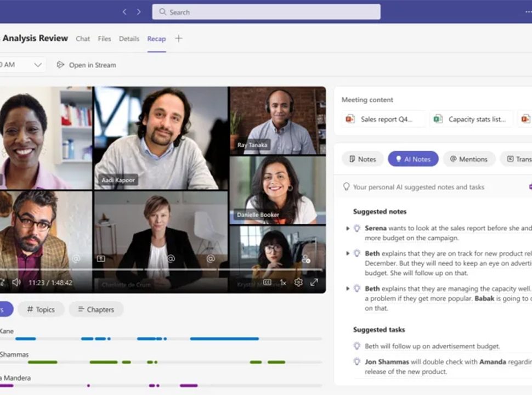Screen dimensions: 532x395
Task: Expand Beth's new product release note
Action: pos(347,253)
